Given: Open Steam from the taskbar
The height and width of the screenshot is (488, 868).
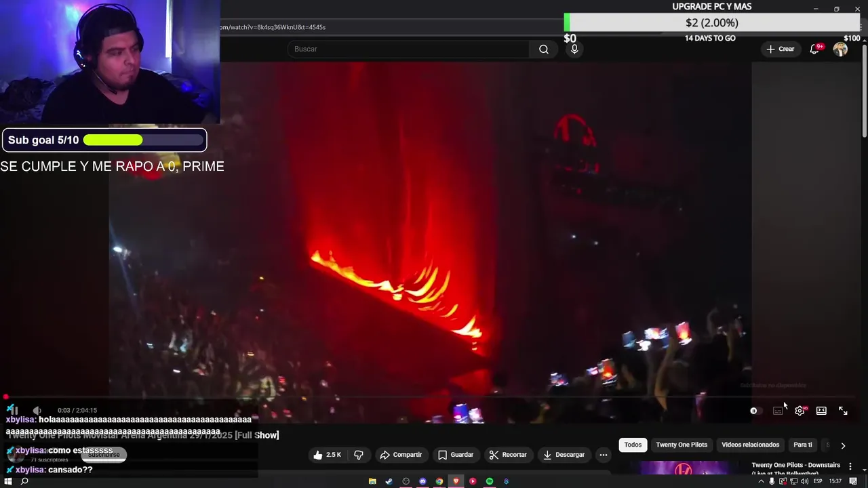Looking at the screenshot, I should click(389, 481).
